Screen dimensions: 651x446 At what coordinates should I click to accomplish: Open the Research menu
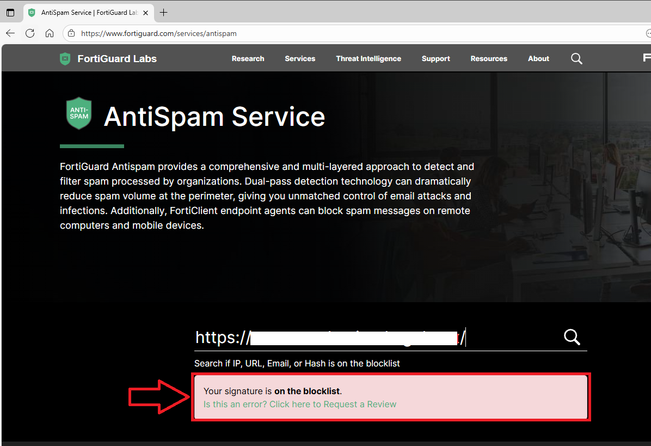[248, 59]
